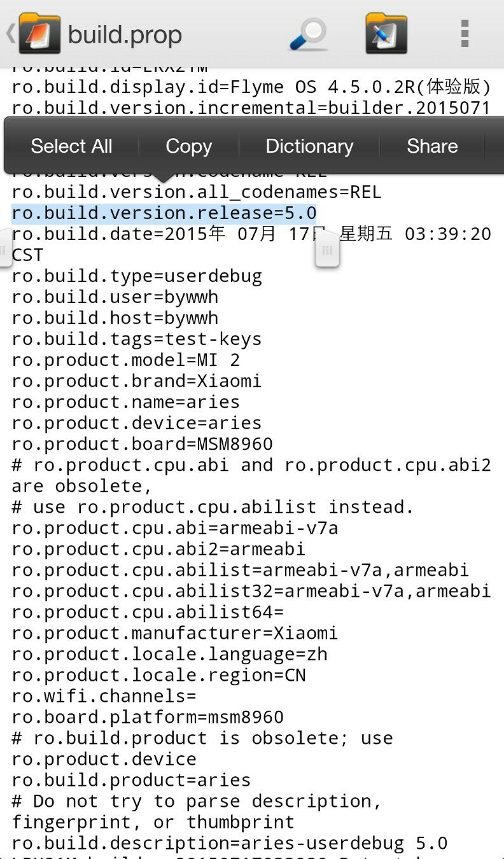Tap Copy in the selection popup

188,146
